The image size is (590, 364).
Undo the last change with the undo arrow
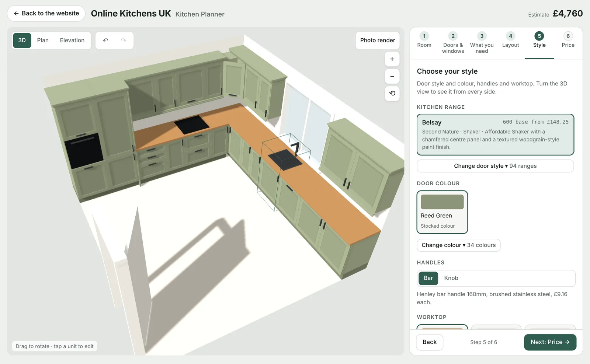105,40
